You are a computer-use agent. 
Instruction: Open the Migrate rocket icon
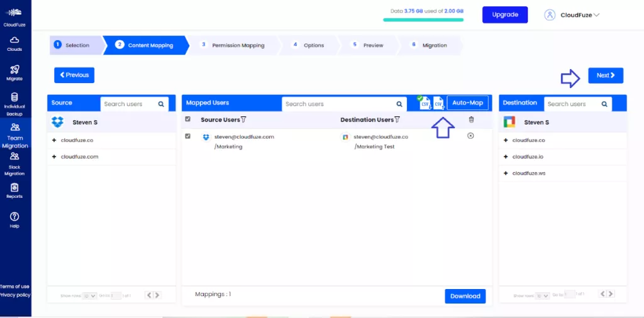pyautogui.click(x=14, y=72)
